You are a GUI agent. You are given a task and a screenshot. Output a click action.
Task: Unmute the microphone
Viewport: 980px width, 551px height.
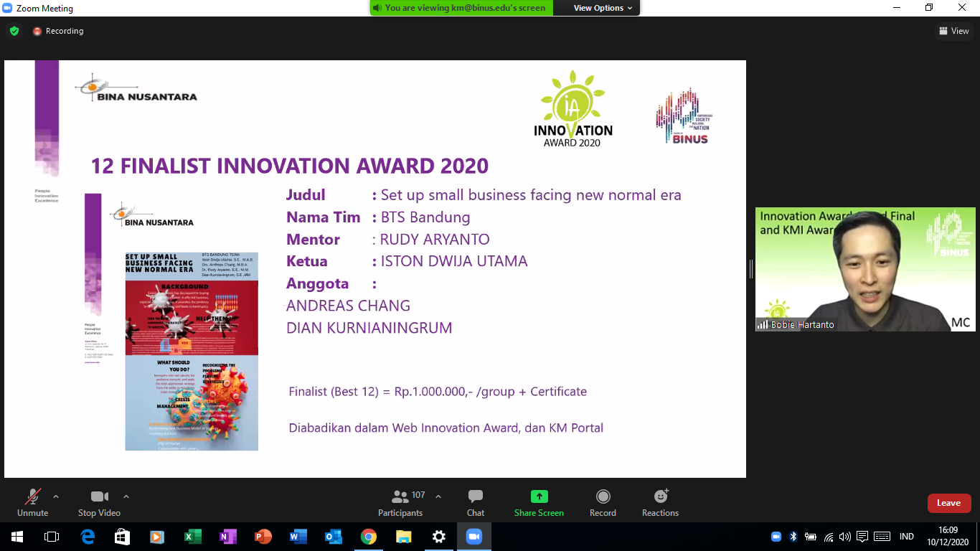[x=32, y=502]
